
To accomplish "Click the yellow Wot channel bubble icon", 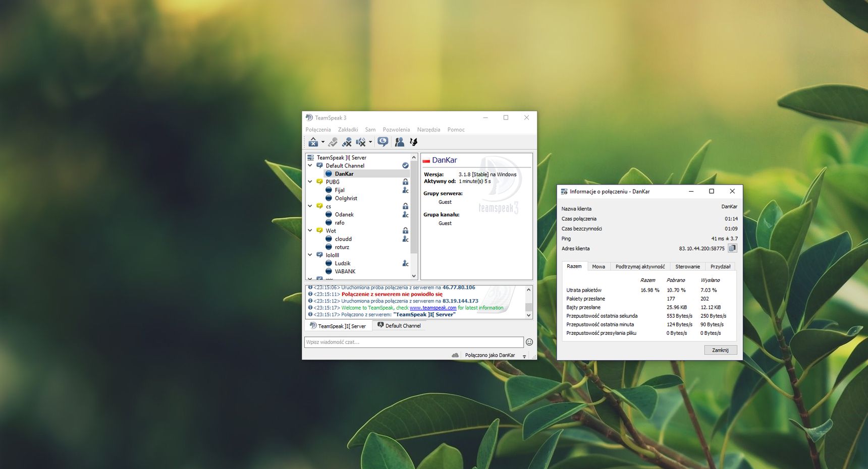I will [319, 230].
